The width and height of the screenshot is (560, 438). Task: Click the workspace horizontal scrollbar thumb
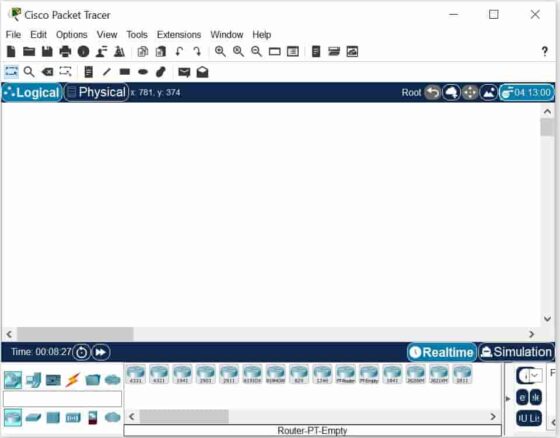click(x=75, y=334)
